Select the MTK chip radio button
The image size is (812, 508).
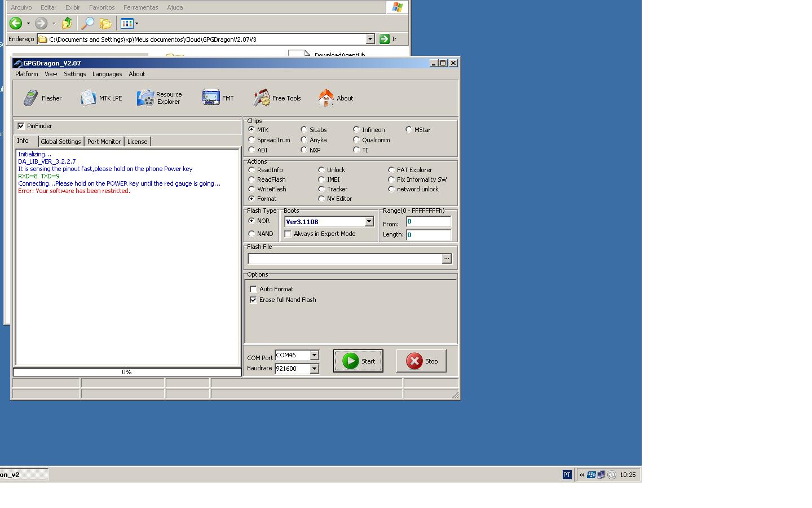coord(251,130)
